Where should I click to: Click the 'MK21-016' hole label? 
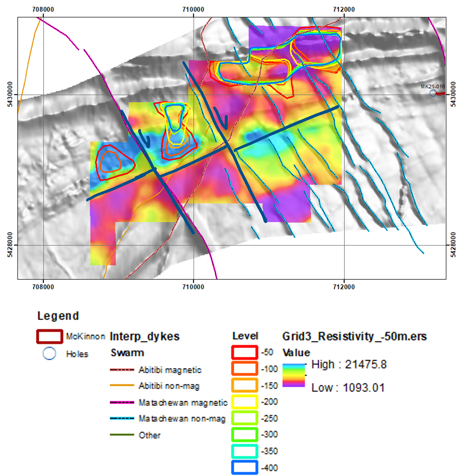point(433,87)
